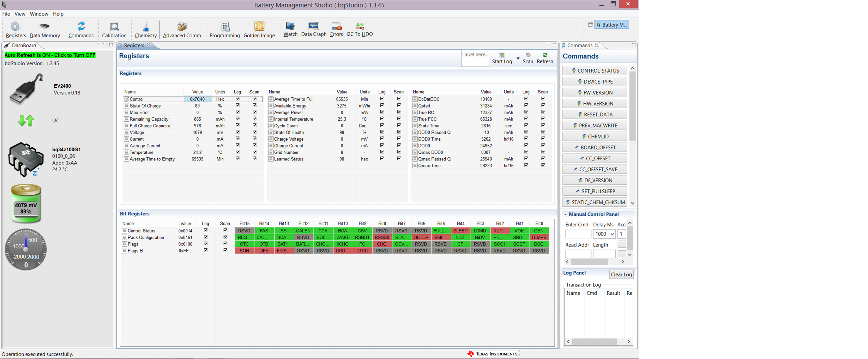Click the Manual Control Panel scroll-down arrow
The image size is (868, 359).
[x=630, y=254]
